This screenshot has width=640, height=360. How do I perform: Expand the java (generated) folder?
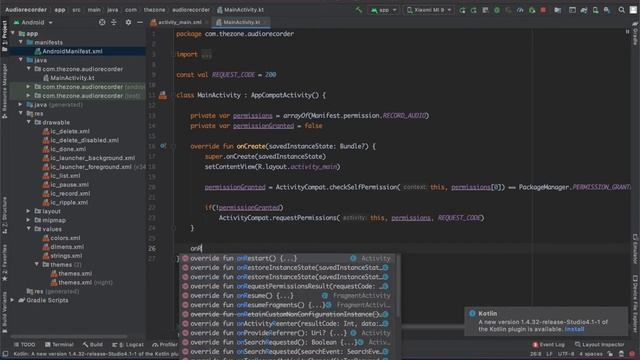click(x=20, y=104)
